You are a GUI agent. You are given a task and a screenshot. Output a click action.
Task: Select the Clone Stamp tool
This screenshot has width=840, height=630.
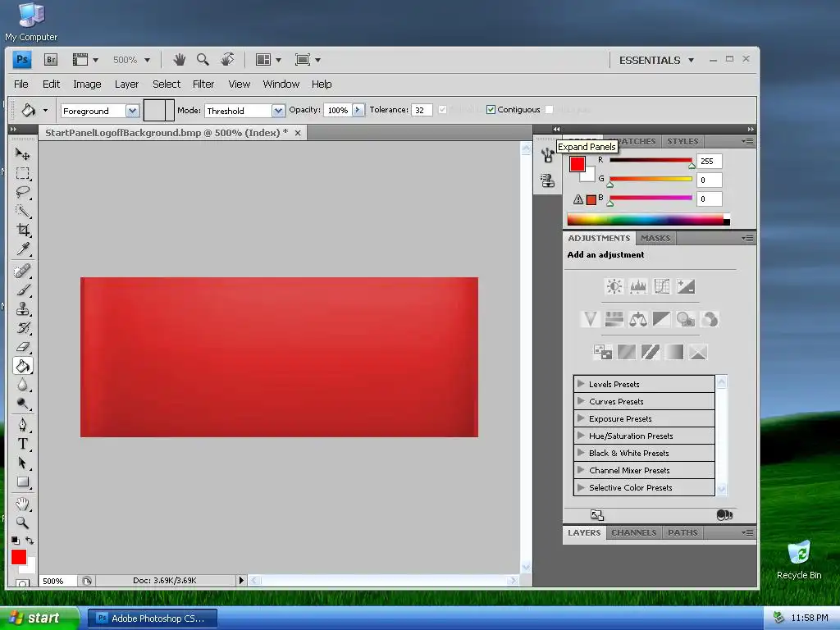(x=22, y=309)
